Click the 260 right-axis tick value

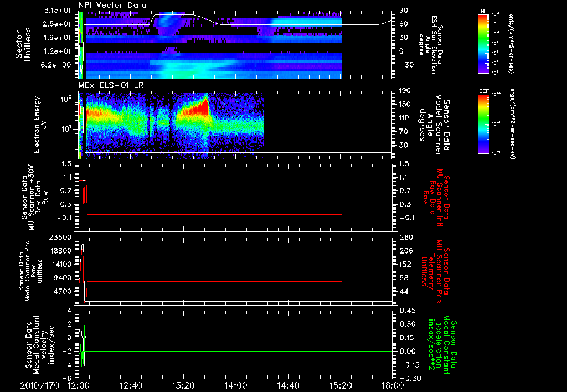pyautogui.click(x=406, y=237)
